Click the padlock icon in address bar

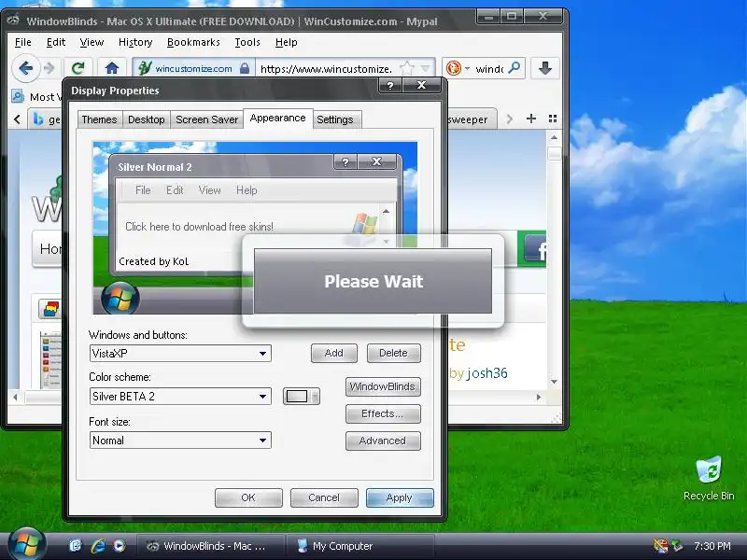245,68
